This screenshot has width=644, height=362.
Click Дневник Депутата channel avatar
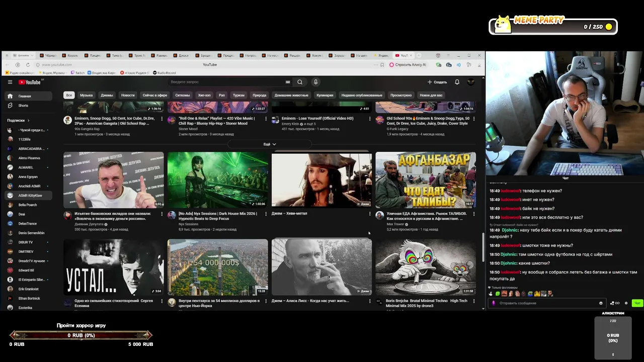coord(67,215)
